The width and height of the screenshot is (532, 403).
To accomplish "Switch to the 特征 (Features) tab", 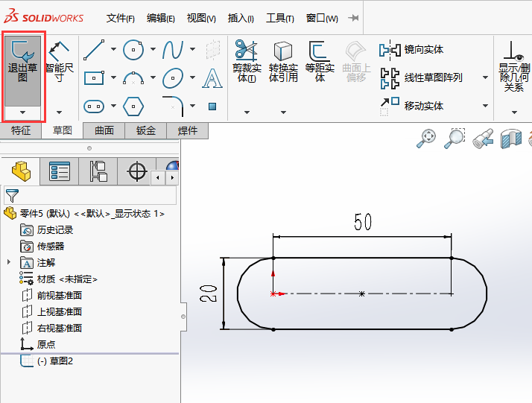I will 21,130.
